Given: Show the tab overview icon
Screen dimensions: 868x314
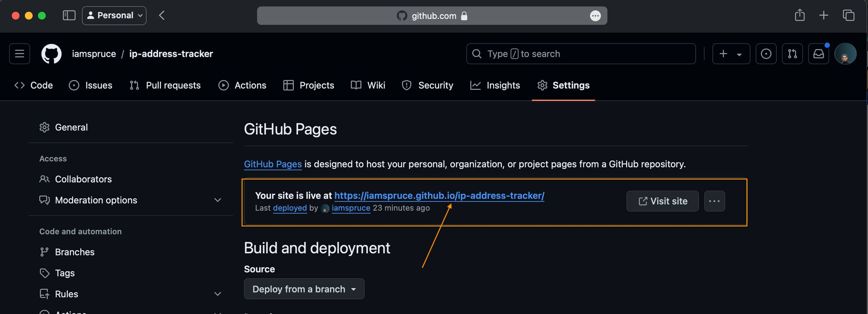Looking at the screenshot, I should [x=848, y=15].
